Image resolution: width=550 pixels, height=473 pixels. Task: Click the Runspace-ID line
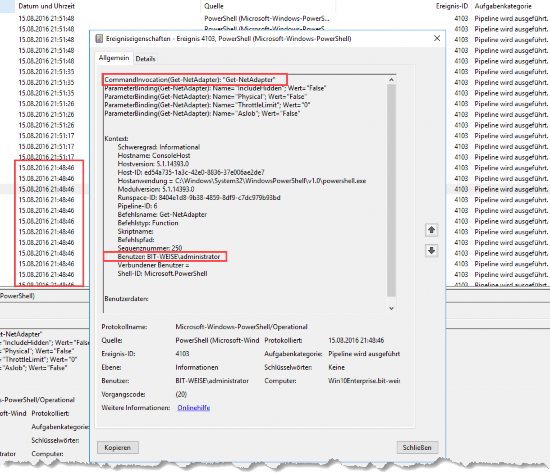click(x=199, y=198)
